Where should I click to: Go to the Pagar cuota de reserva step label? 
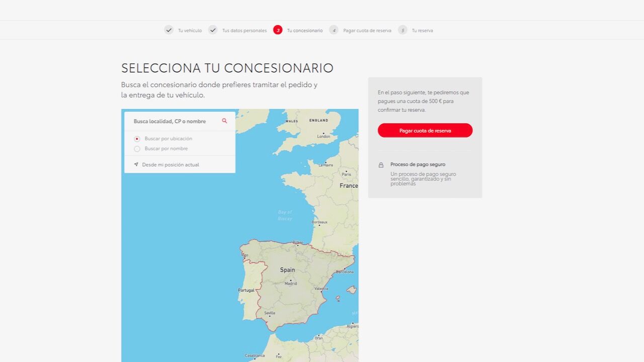click(x=367, y=31)
